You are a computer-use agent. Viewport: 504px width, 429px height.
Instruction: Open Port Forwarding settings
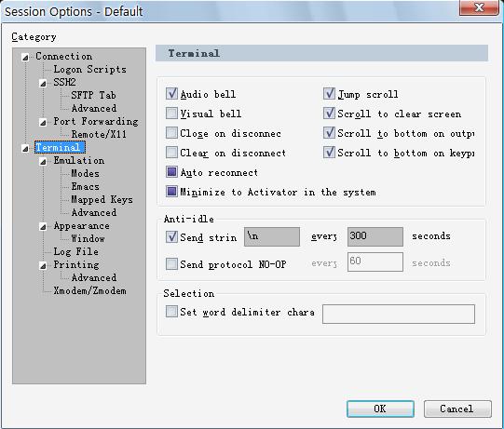[x=96, y=121]
